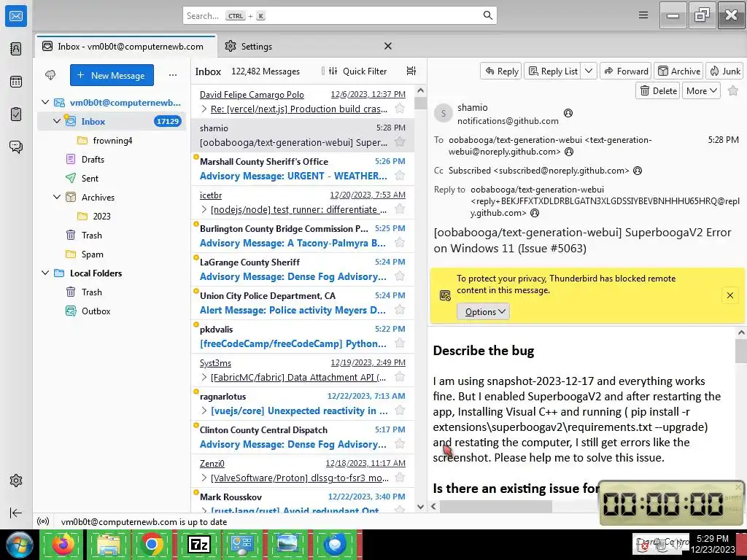Screen dimensions: 747x560
Task: Click the message body horizontal scrollbar
Action: (495, 506)
